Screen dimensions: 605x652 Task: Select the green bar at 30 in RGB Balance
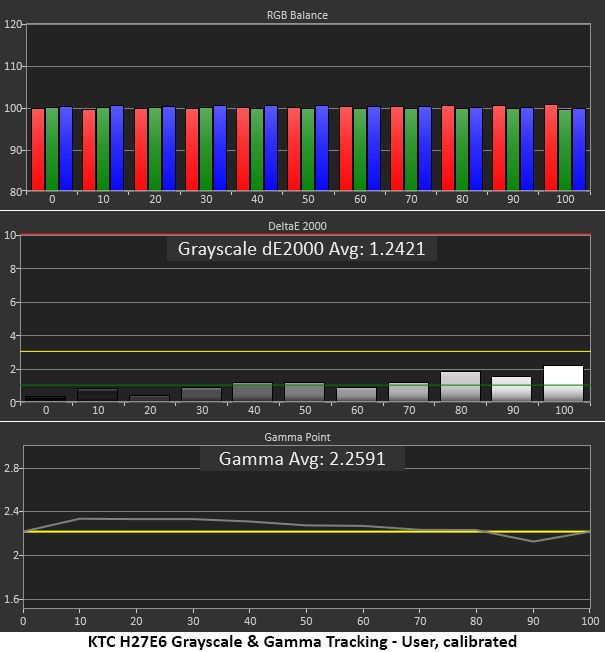206,149
